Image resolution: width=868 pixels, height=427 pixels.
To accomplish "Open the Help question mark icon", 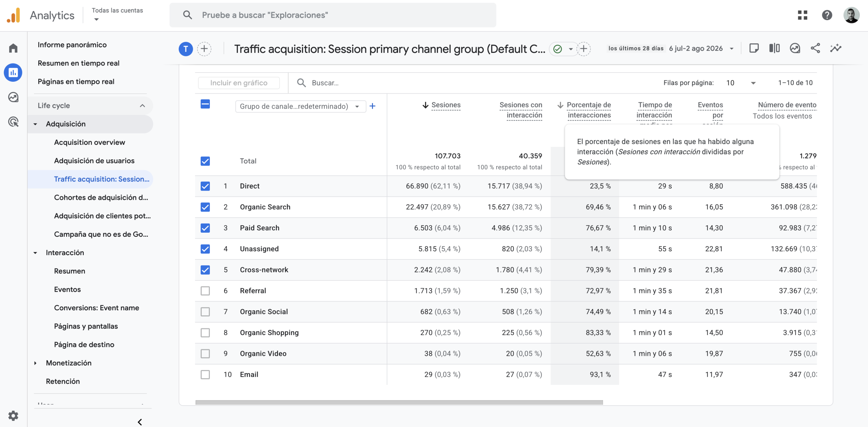I will coord(827,15).
